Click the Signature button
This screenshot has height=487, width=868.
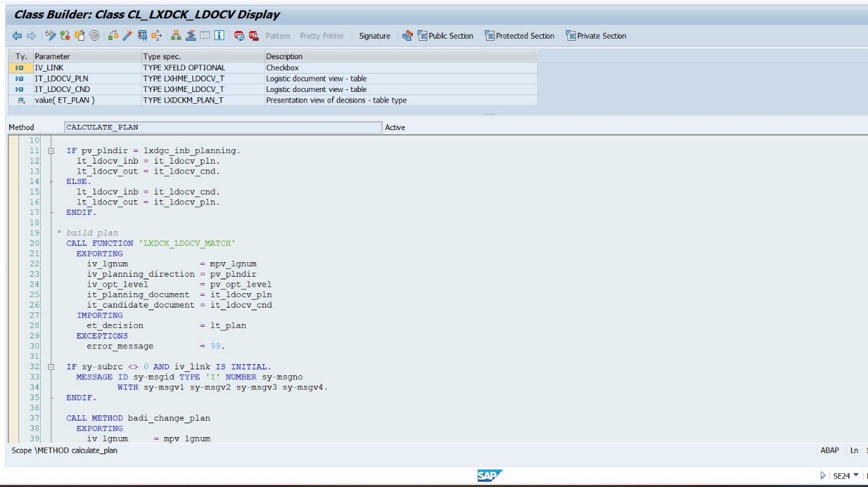pos(374,36)
